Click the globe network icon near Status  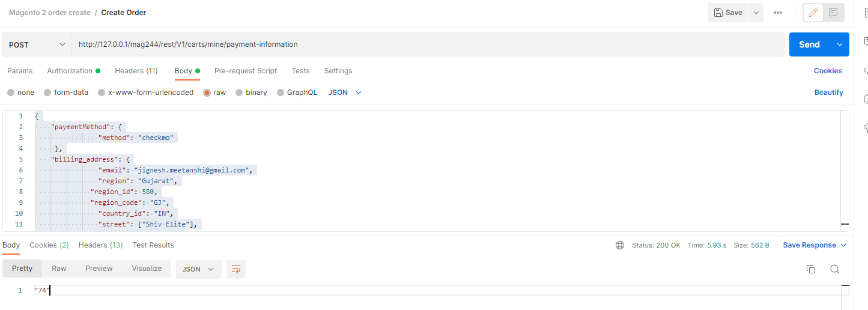[x=620, y=245]
